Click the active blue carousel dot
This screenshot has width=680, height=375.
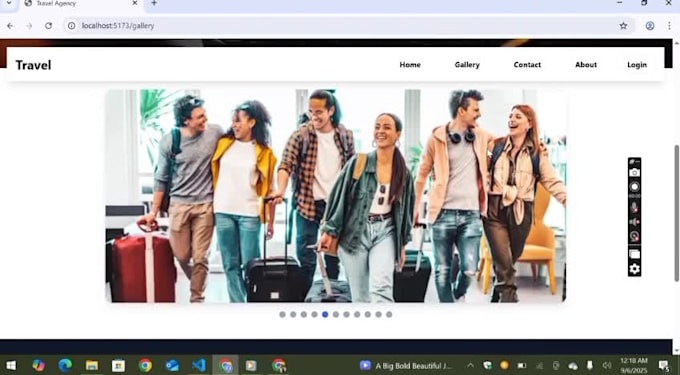point(325,314)
